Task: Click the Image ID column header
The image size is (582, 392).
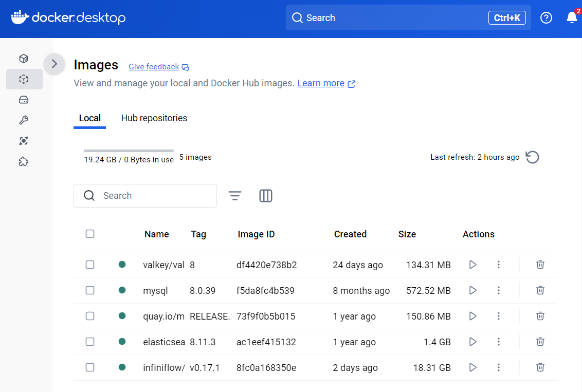Action: [x=256, y=234]
